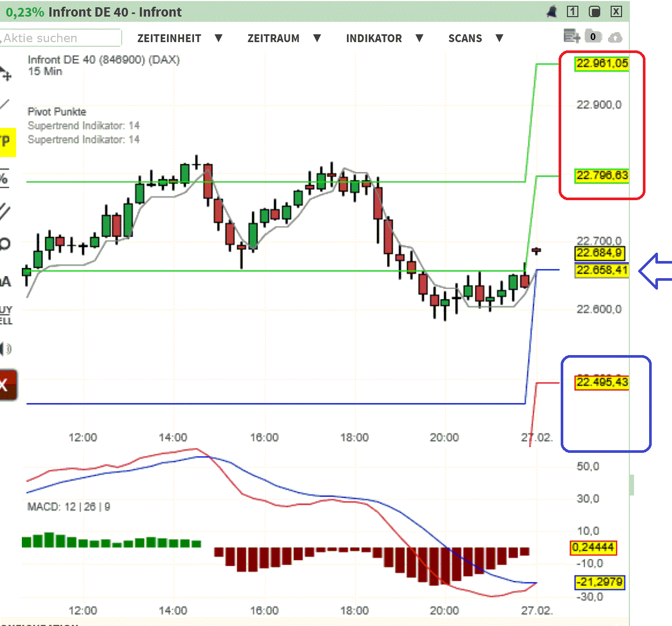
Task: Select the parallel channel lines tool
Action: (x=4, y=212)
